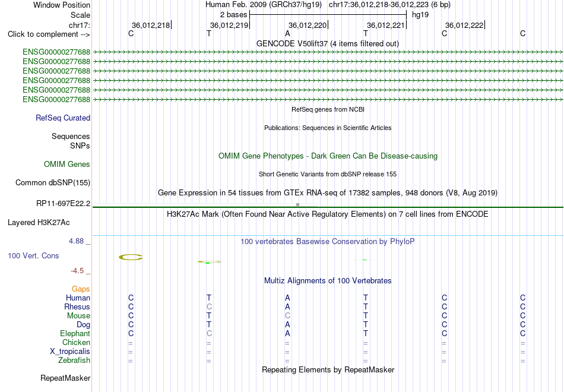
Task: Open the Layered H3K27Ac track label
Action: 39,223
